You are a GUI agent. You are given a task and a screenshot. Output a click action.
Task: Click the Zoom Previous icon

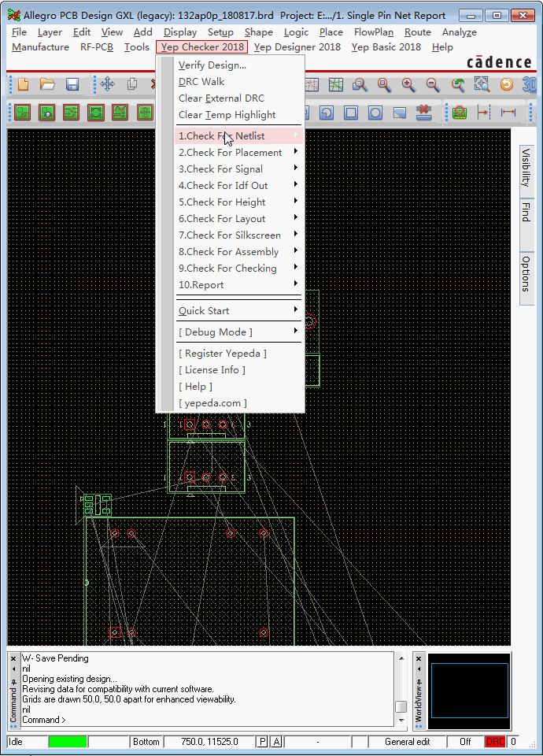457,85
